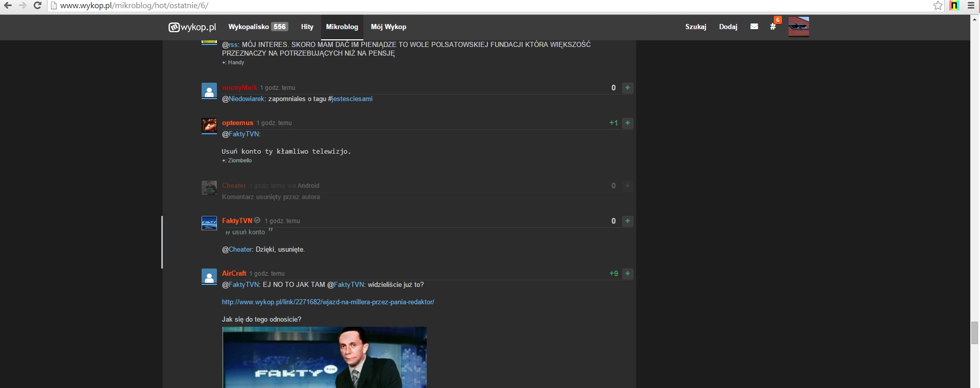Open the #jestesciesami tag
The height and width of the screenshot is (388, 980).
(352, 99)
